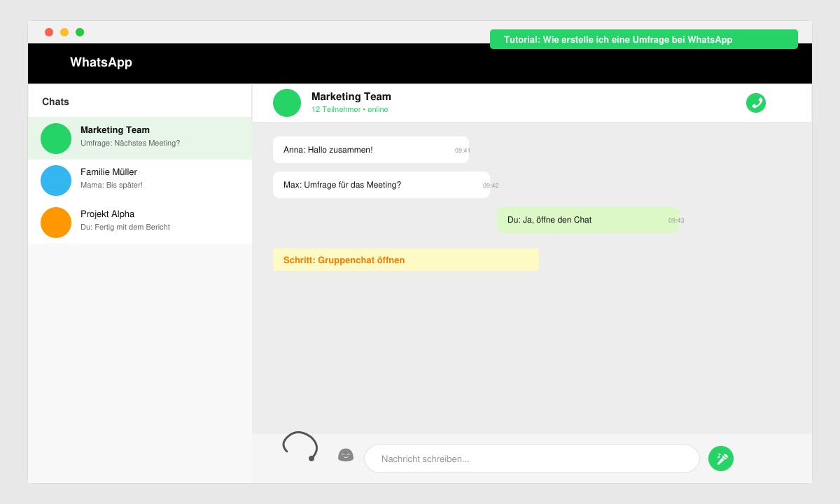Click message 'Anna: Hallo zusammen!'
The width and height of the screenshot is (840, 504).
click(x=371, y=150)
